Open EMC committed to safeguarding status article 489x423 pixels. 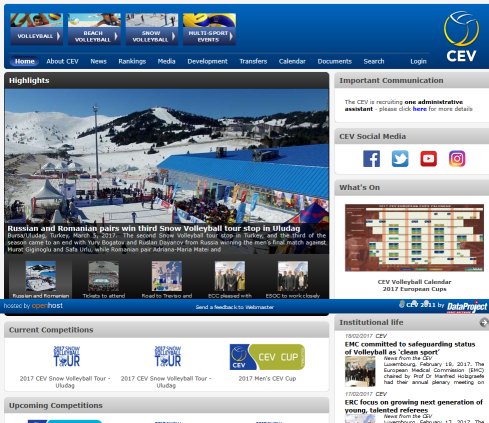coord(410,348)
